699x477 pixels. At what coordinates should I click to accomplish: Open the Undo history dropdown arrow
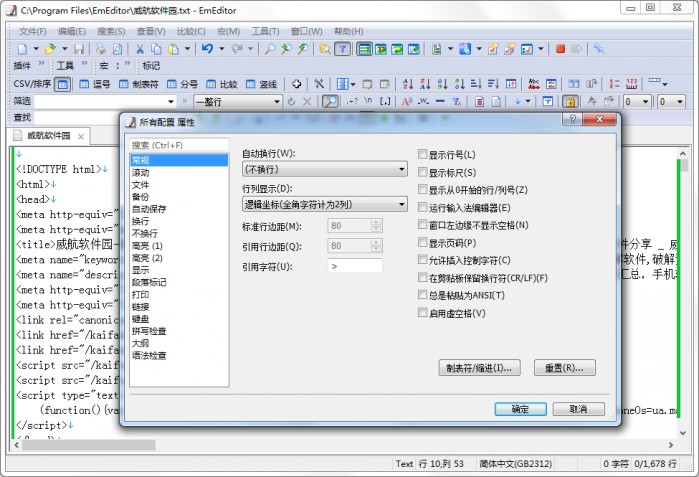pos(222,49)
